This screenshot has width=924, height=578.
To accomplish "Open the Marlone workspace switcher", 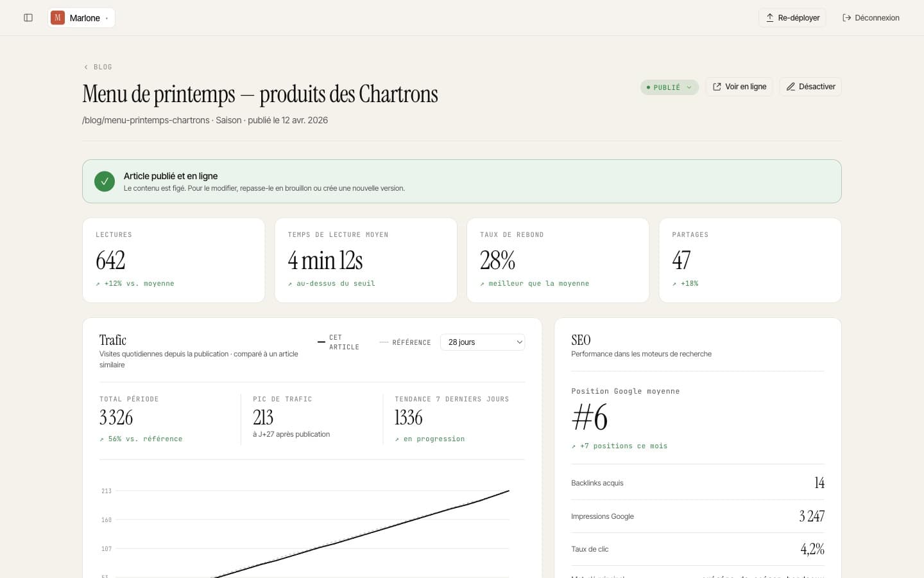I will tap(81, 18).
